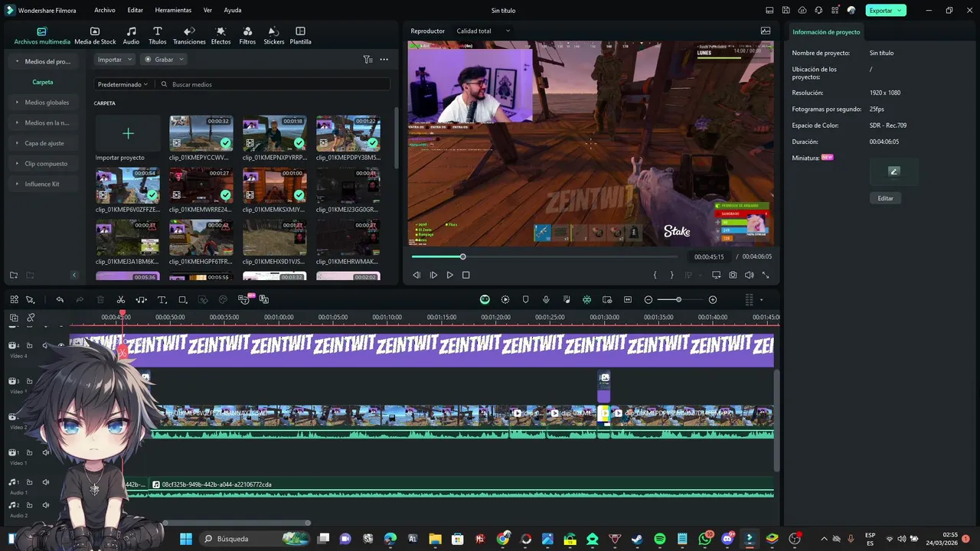Mute the Audio 2 track
The width and height of the screenshot is (980, 551).
tap(46, 505)
